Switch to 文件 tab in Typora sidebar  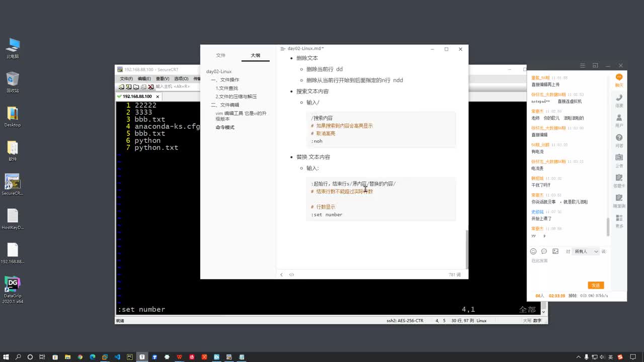pos(220,55)
